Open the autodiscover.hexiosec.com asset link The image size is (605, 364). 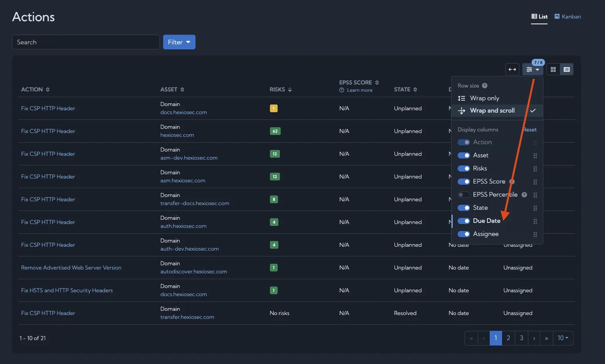pos(194,272)
